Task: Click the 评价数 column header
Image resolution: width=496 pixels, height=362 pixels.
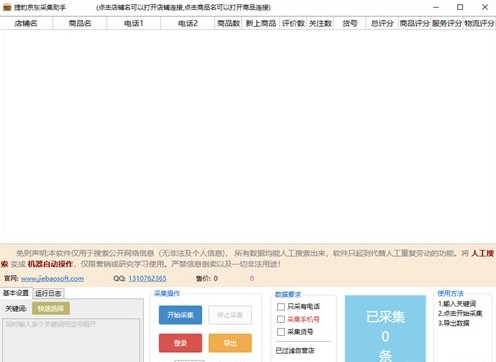Action: coord(293,23)
